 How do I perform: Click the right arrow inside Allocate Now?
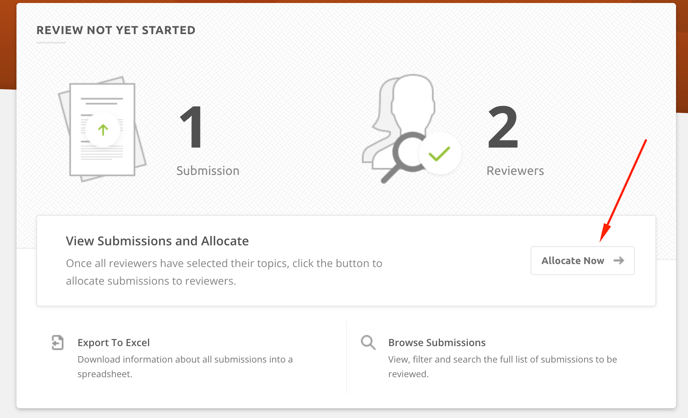[619, 260]
